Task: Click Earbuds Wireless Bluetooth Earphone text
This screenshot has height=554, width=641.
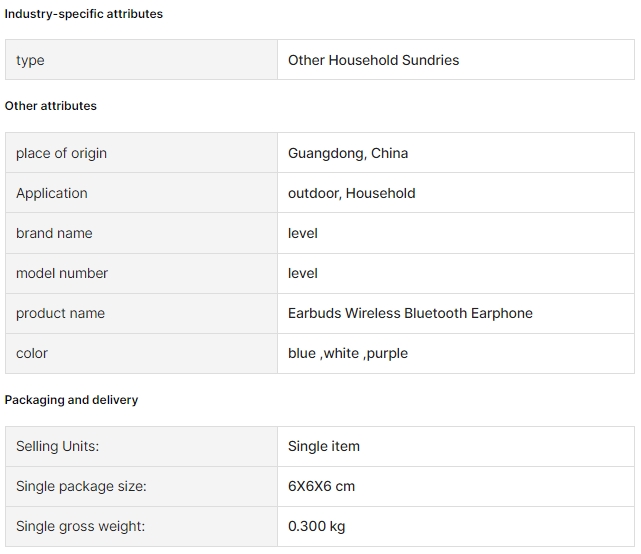Action: (410, 313)
